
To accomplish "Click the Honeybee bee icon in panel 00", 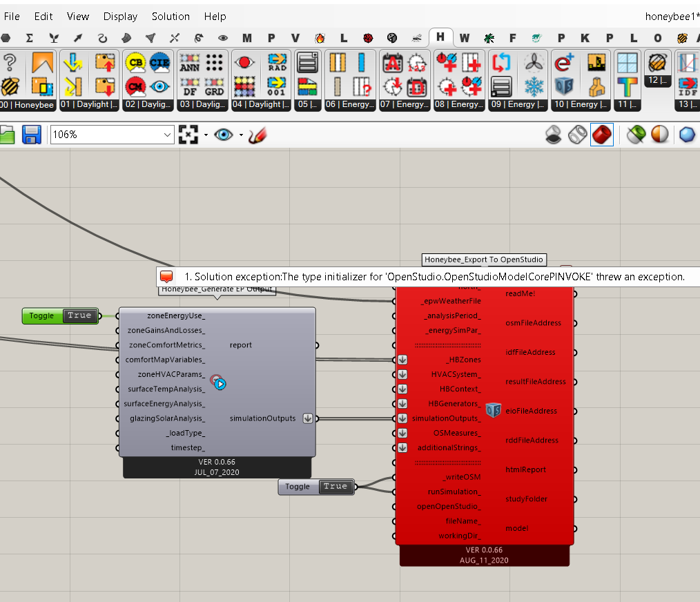I will click(x=10, y=86).
